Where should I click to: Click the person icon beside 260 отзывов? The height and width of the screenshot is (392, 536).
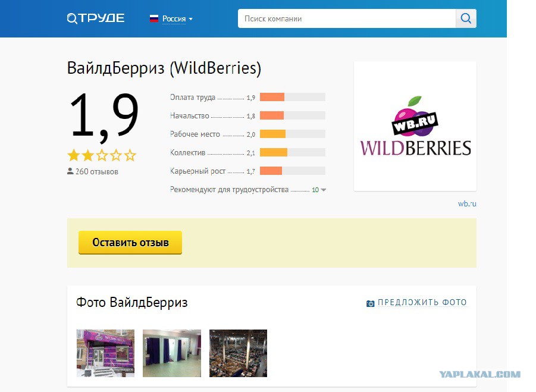tap(70, 171)
